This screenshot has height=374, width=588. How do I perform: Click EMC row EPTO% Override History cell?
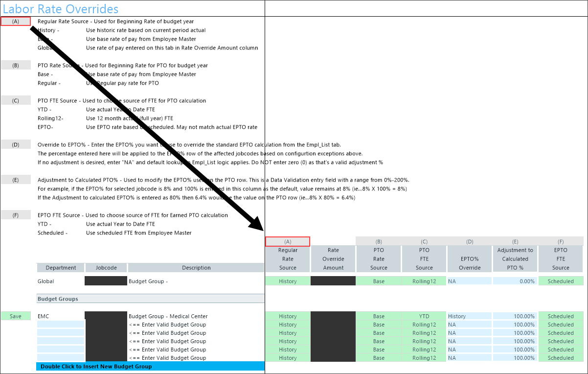coord(469,316)
